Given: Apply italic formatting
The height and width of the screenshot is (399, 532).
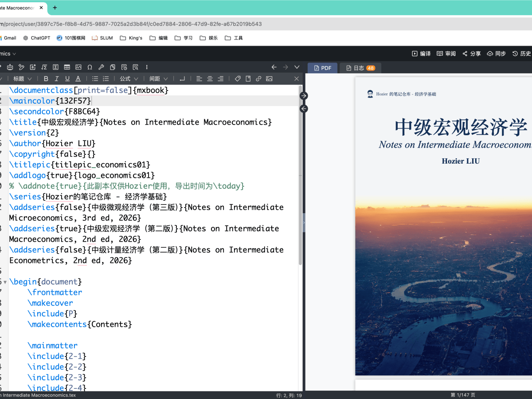Looking at the screenshot, I should [x=56, y=79].
